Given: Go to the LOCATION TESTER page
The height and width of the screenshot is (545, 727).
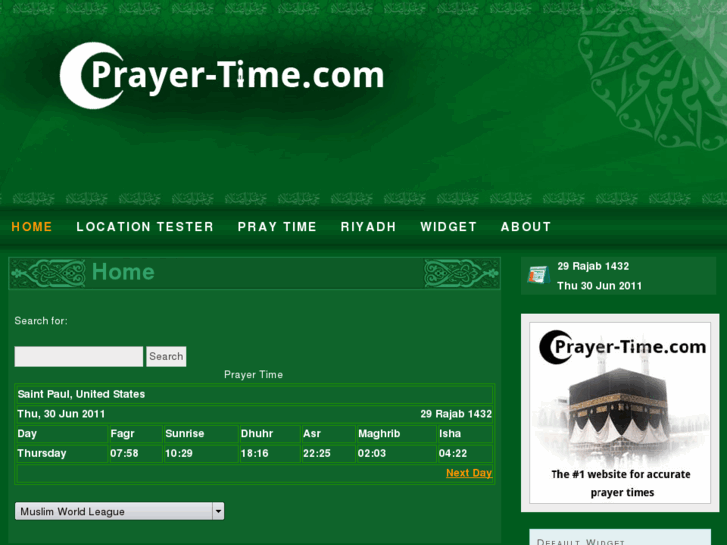Looking at the screenshot, I should [x=145, y=227].
